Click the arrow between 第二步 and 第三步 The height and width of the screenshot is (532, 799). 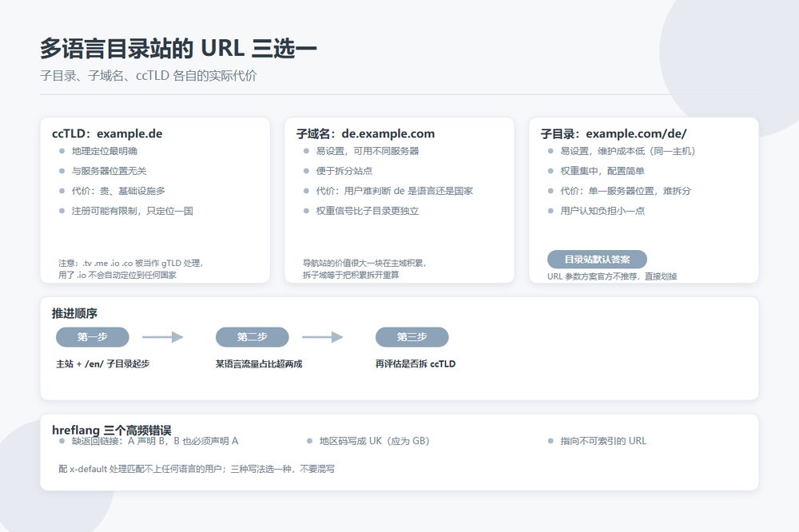tap(323, 337)
